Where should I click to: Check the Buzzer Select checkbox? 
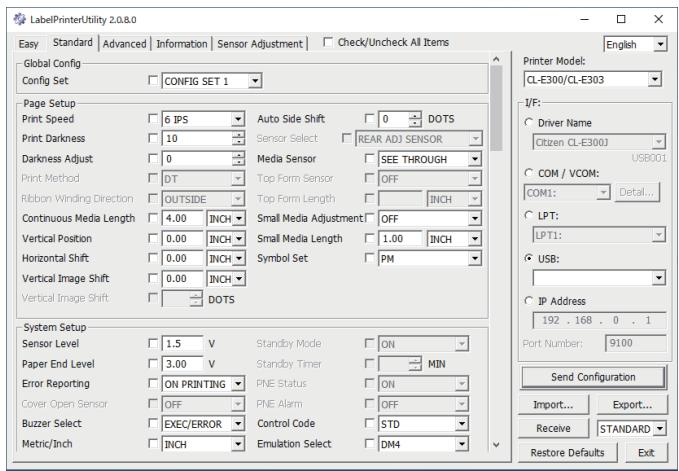pos(153,423)
